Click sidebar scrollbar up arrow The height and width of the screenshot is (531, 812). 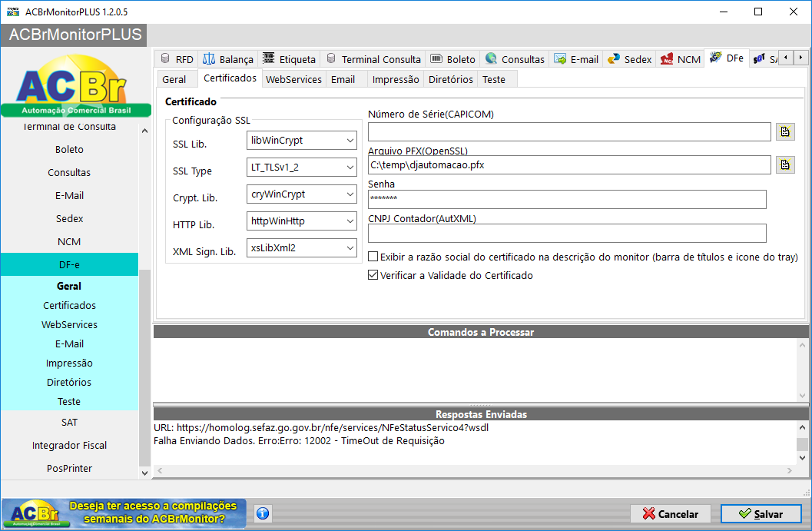[x=144, y=131]
